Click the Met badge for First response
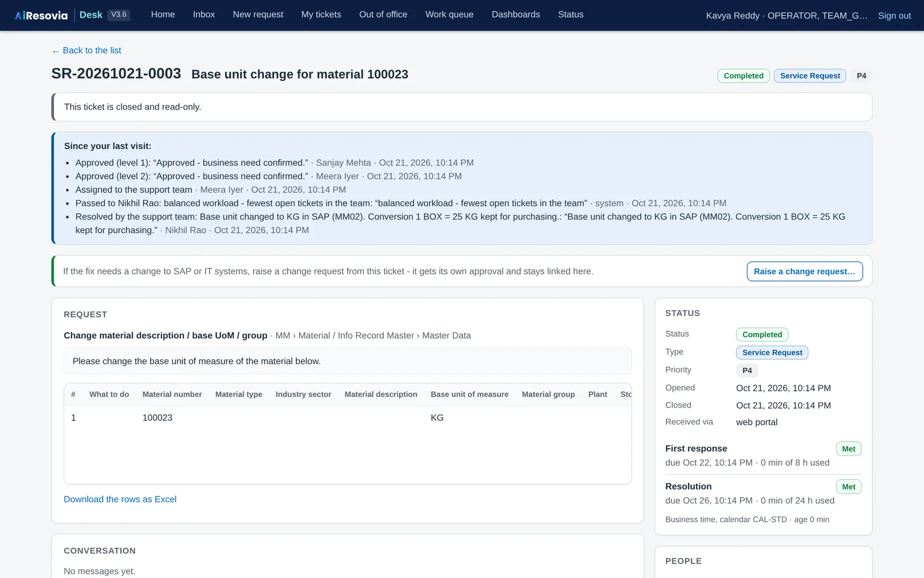The width and height of the screenshot is (924, 578). tap(848, 449)
